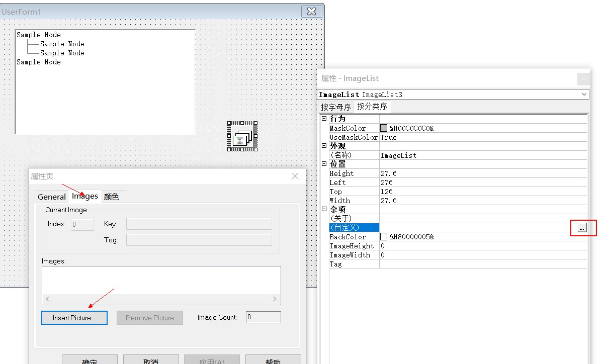Click the 取消 cancel button

tap(150, 360)
